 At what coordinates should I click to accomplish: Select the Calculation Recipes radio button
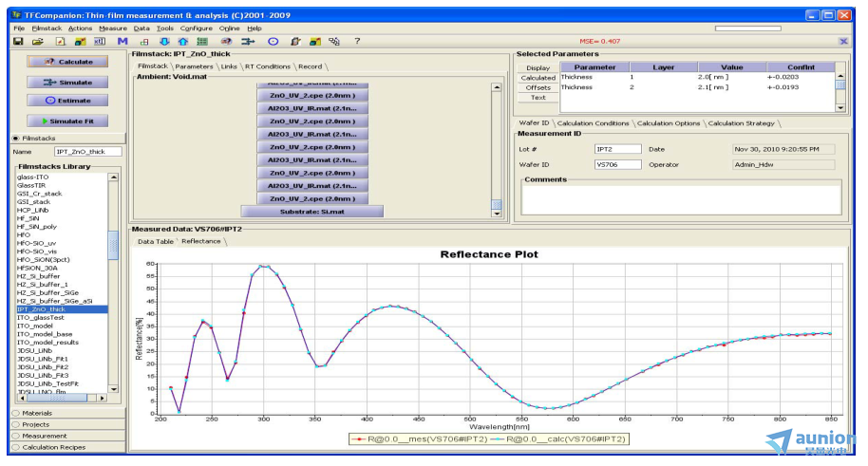[16, 447]
